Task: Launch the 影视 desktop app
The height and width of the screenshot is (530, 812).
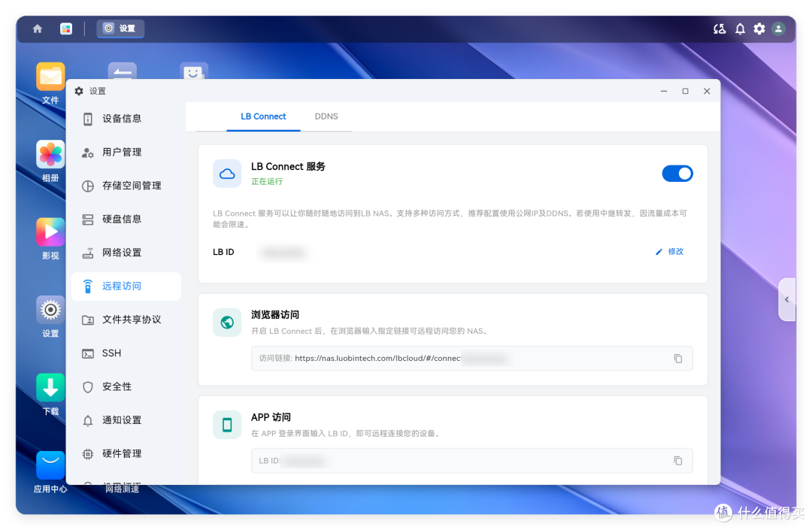Action: point(50,238)
